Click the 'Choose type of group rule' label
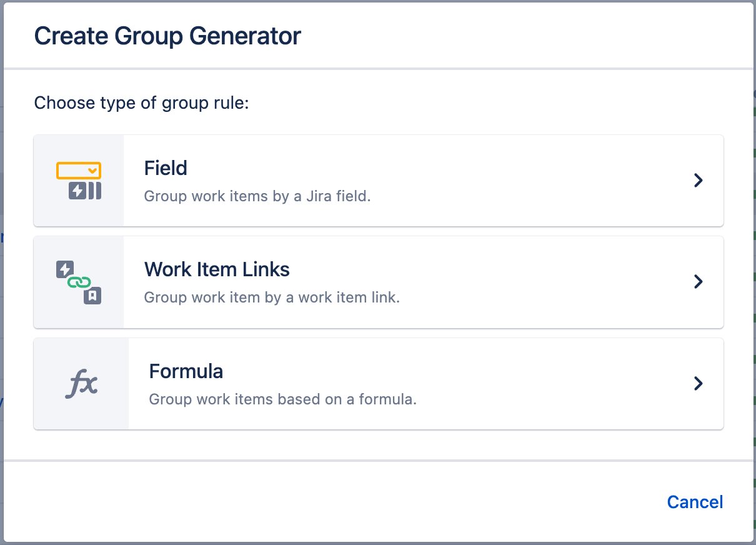Screen dimensions: 756x545 click(141, 102)
